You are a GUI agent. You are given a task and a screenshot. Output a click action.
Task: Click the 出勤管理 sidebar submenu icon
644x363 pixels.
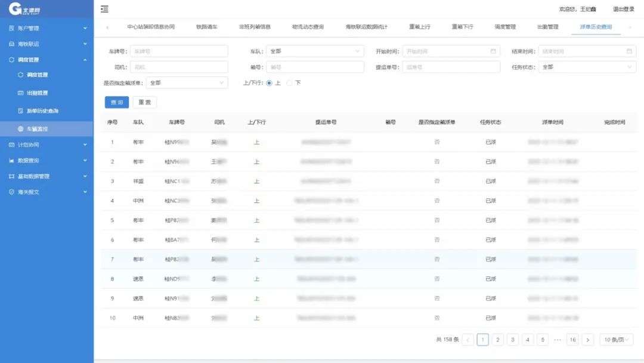click(x=21, y=93)
